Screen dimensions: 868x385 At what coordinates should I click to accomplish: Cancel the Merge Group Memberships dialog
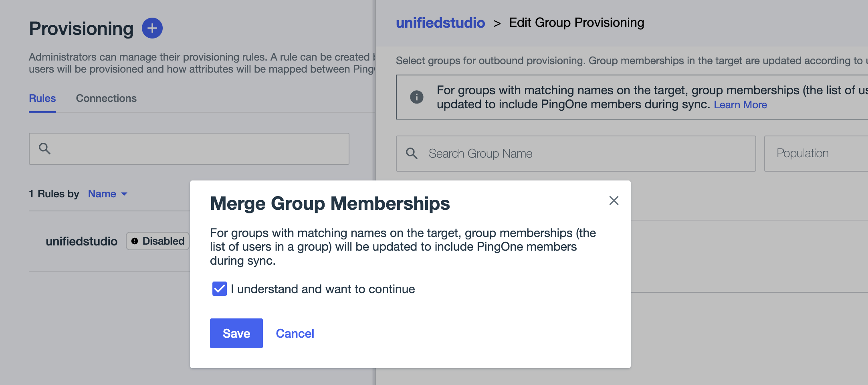tap(295, 333)
